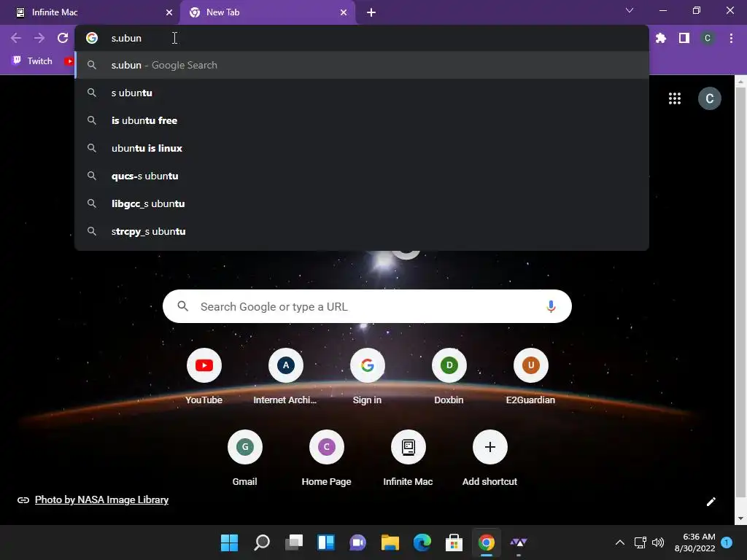The height and width of the screenshot is (560, 747).
Task: Close the Infinite Mac tab
Action: coord(169,12)
